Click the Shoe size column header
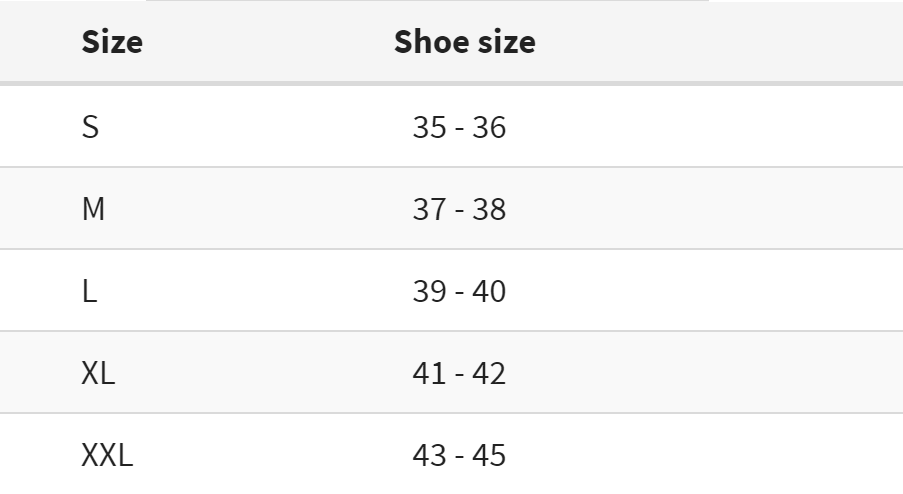Image resolution: width=903 pixels, height=494 pixels. [464, 42]
